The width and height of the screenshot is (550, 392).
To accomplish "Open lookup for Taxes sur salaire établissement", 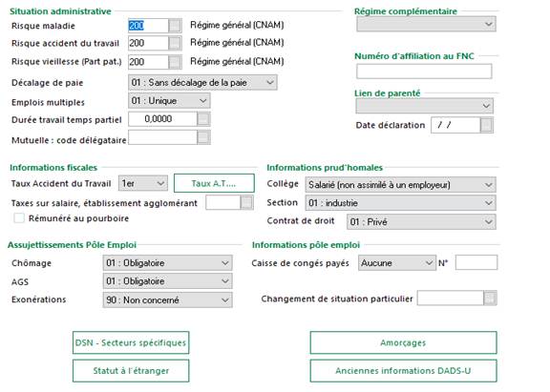I will pyautogui.click(x=247, y=202).
